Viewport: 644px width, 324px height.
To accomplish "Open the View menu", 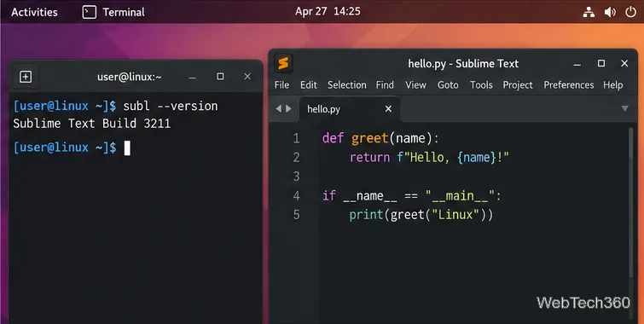I will pyautogui.click(x=415, y=85).
